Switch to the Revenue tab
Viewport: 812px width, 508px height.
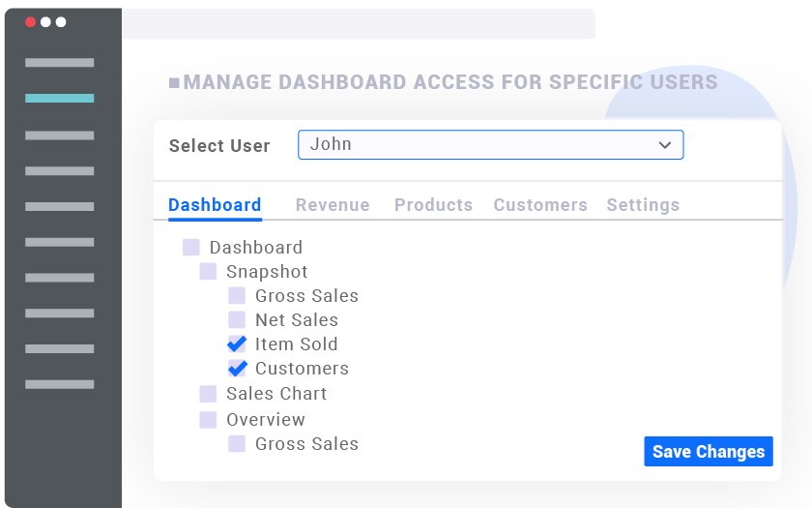click(333, 205)
